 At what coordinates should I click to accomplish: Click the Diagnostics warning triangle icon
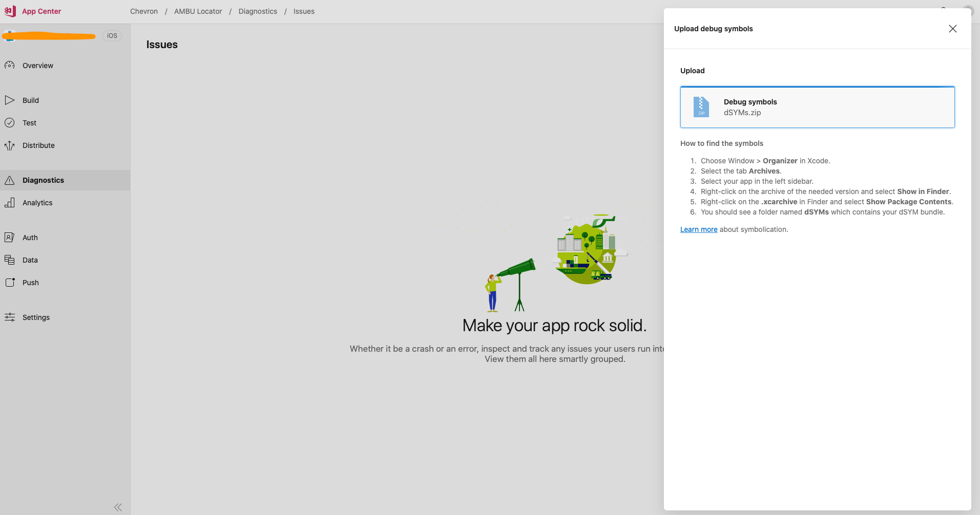tap(10, 180)
